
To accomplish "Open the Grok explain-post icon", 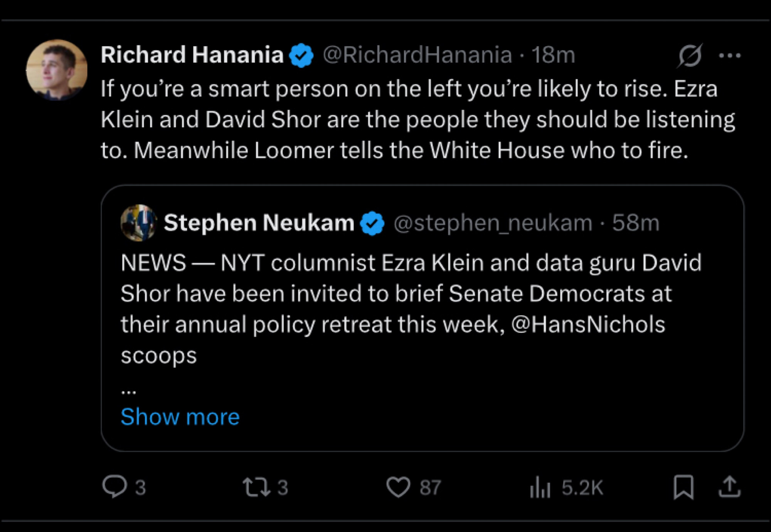I will click(690, 55).
